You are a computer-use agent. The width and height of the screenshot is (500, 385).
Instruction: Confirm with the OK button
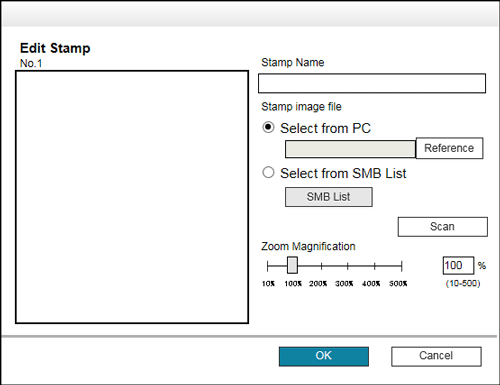click(x=324, y=356)
